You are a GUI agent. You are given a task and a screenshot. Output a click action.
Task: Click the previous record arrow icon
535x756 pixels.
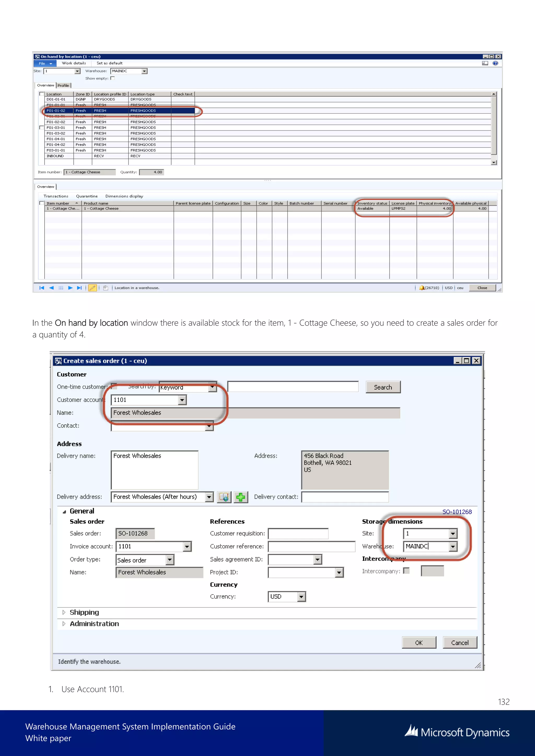click(51, 288)
